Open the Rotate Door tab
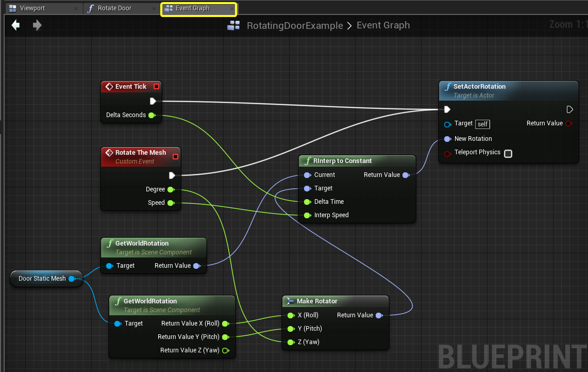Image resolution: width=588 pixels, height=372 pixels. [x=114, y=9]
